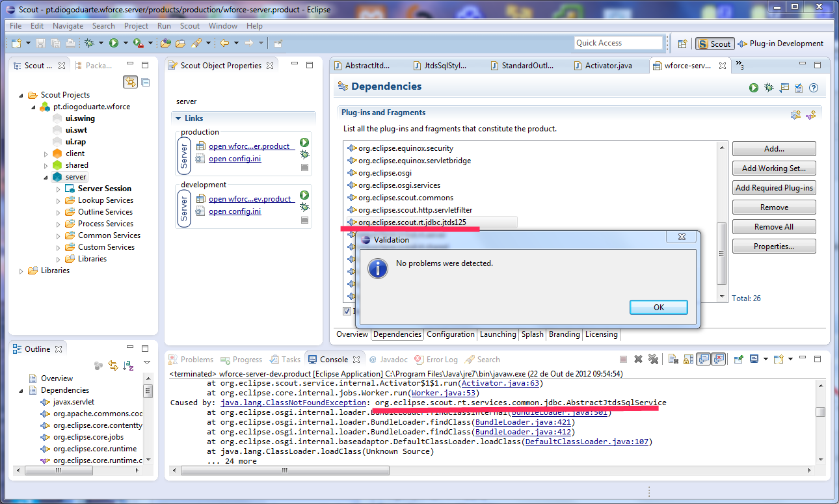Switch to the Problems tab
Viewport: 839px width, 504px height.
[191, 359]
